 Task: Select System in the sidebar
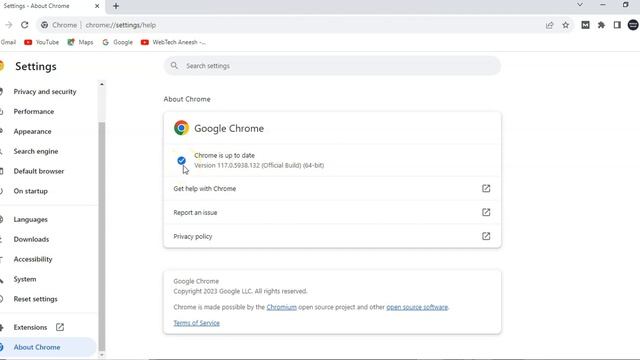[24, 279]
